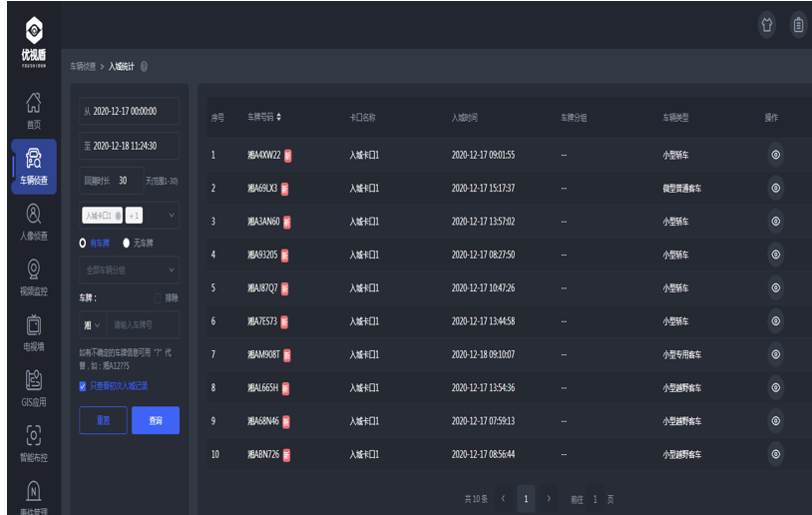Go to previous page arrow
812x515 pixels.
(503, 498)
